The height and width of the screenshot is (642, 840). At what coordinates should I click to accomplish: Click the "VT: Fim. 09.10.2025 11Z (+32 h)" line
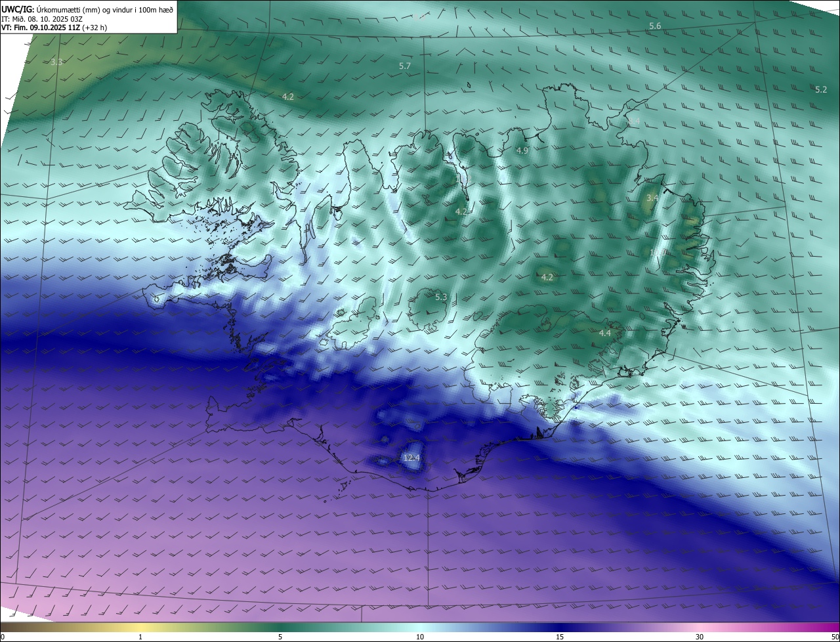[x=54, y=28]
